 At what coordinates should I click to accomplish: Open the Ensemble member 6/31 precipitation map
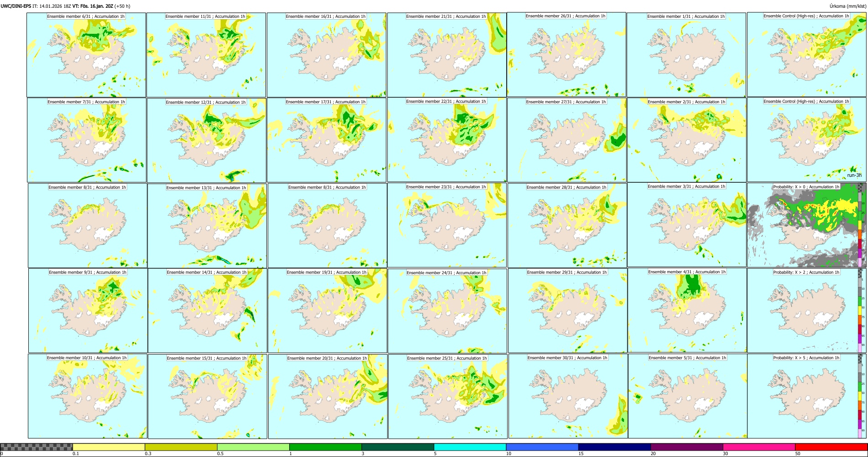(86, 55)
